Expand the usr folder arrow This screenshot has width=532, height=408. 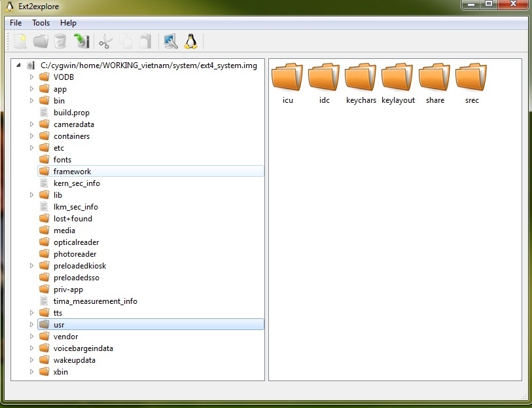31,324
